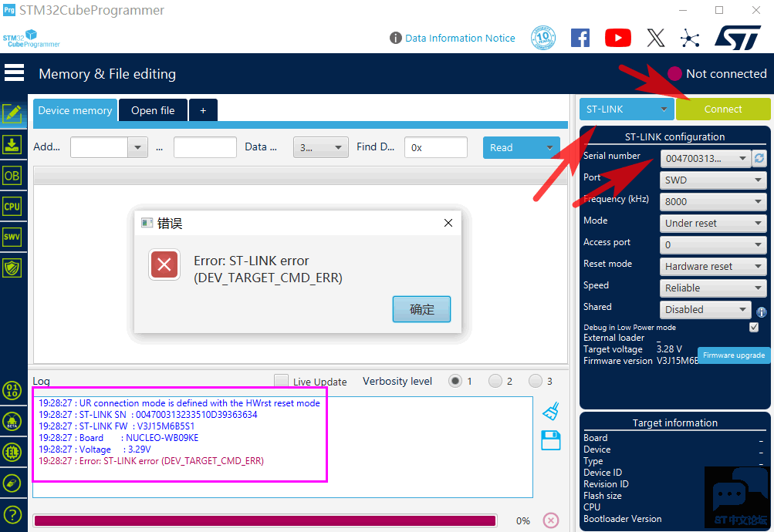Open the Speed Reliable dropdown
The height and width of the screenshot is (532, 774).
(x=713, y=288)
